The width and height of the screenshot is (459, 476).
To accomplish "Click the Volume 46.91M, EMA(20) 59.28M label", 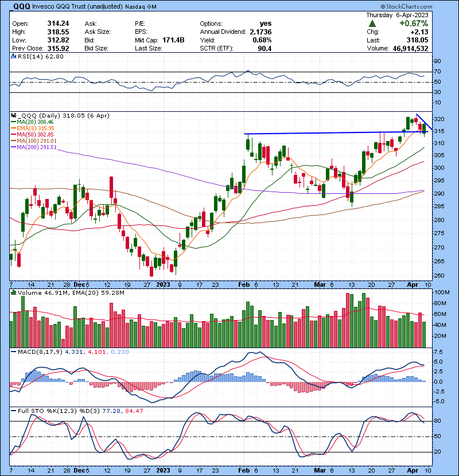I will click(x=71, y=292).
